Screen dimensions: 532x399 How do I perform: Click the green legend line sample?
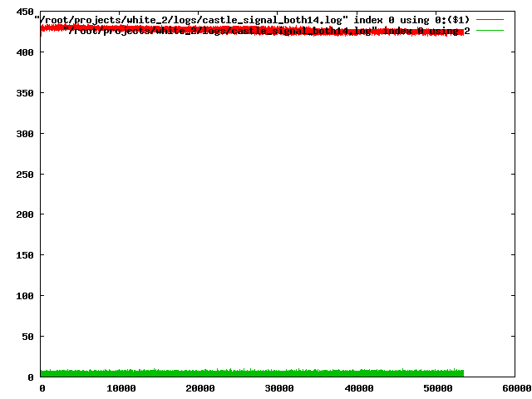(490, 31)
